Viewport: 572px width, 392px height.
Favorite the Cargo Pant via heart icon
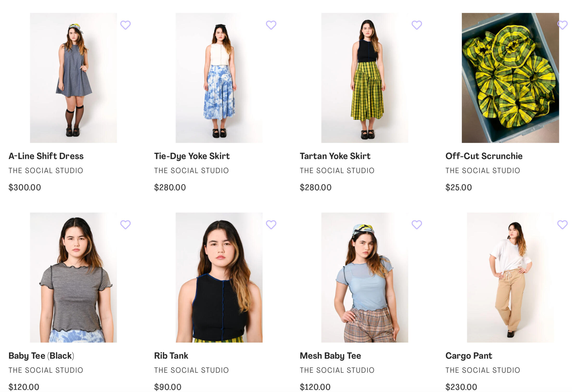tap(562, 225)
